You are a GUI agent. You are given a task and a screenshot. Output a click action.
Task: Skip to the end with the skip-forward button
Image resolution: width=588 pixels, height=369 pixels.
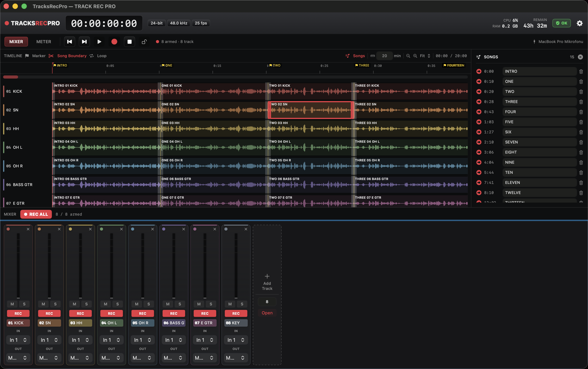(x=84, y=42)
